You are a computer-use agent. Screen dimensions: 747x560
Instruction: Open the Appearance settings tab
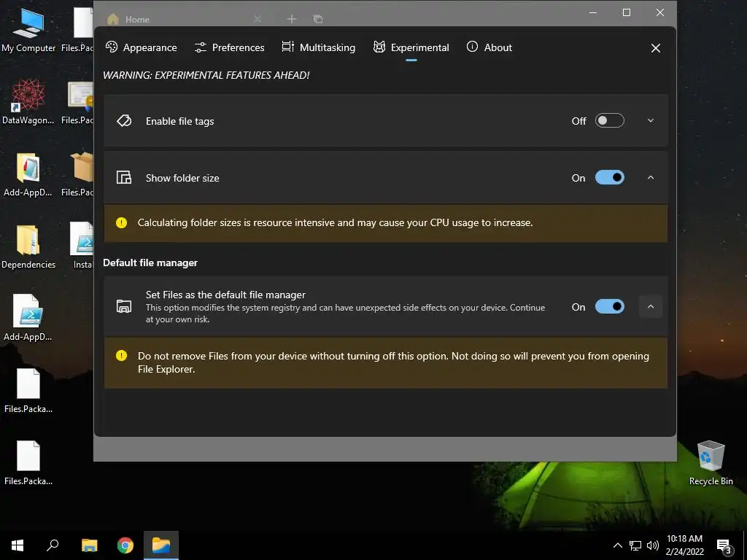coord(142,47)
